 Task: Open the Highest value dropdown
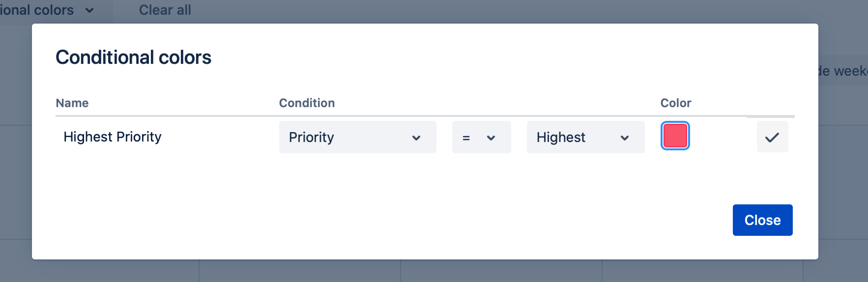pyautogui.click(x=585, y=137)
